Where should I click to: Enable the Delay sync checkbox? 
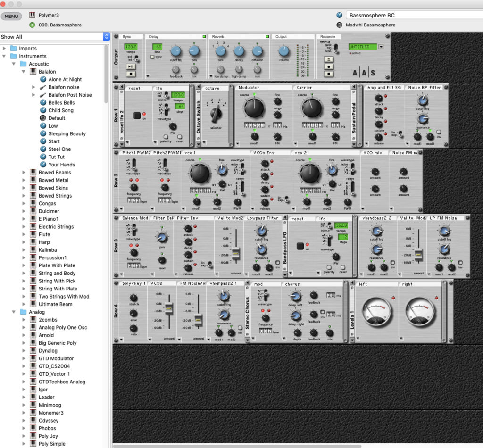(x=152, y=57)
